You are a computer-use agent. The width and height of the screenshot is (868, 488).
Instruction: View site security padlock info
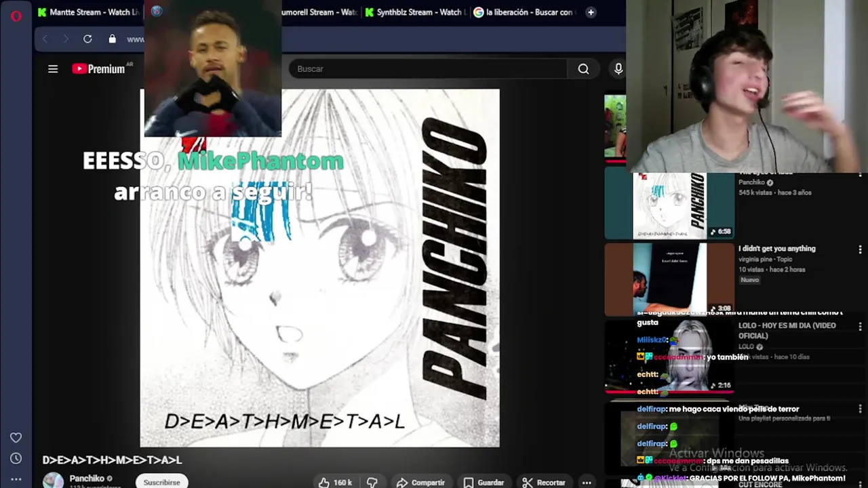click(112, 39)
